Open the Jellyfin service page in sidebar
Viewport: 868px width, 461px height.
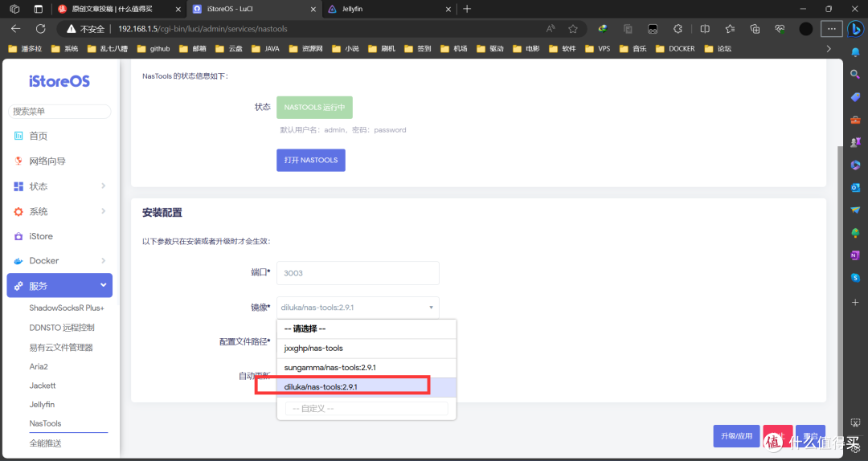[x=42, y=405]
